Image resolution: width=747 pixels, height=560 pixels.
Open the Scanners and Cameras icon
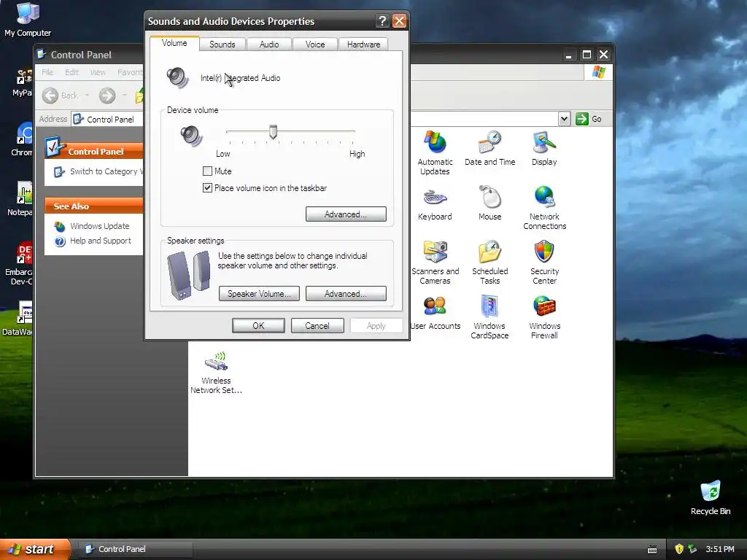435,262
